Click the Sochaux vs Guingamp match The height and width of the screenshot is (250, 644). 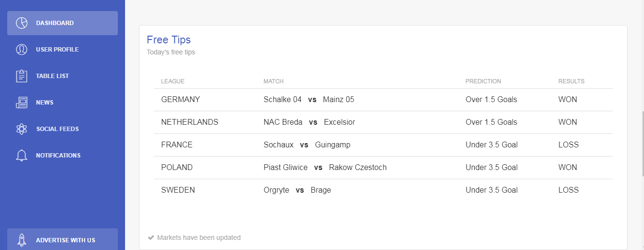[x=307, y=145]
